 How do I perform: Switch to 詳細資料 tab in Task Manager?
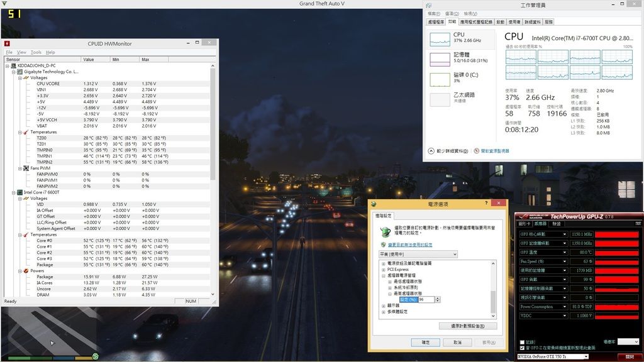[532, 22]
